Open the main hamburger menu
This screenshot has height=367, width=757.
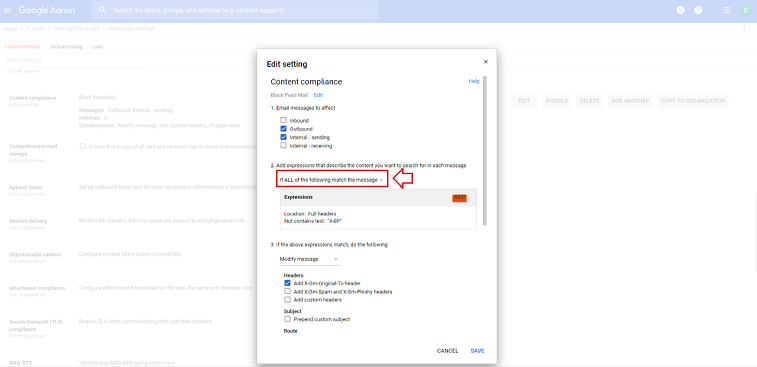pyautogui.click(x=8, y=10)
